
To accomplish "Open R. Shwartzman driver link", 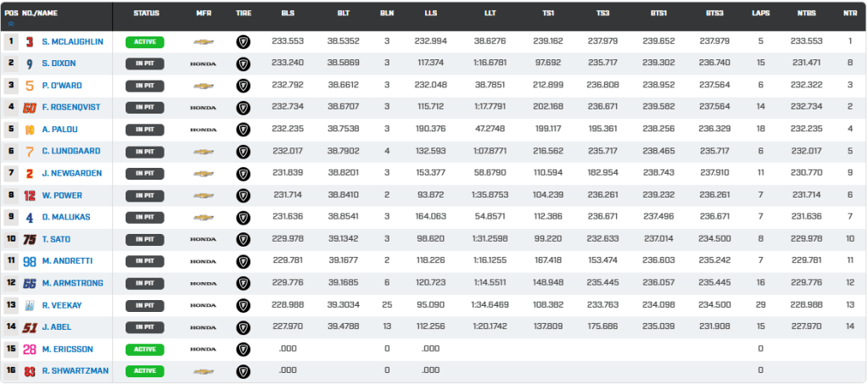I will [x=76, y=370].
